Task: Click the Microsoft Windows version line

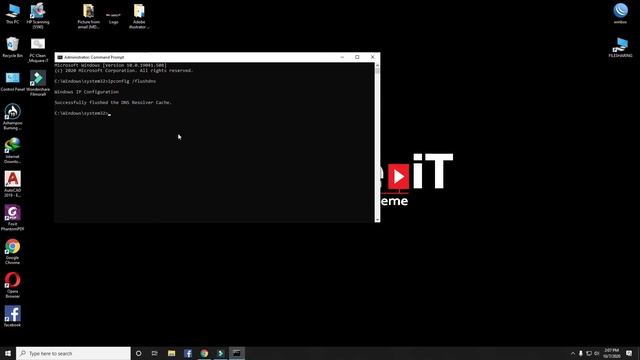Action: (110, 65)
